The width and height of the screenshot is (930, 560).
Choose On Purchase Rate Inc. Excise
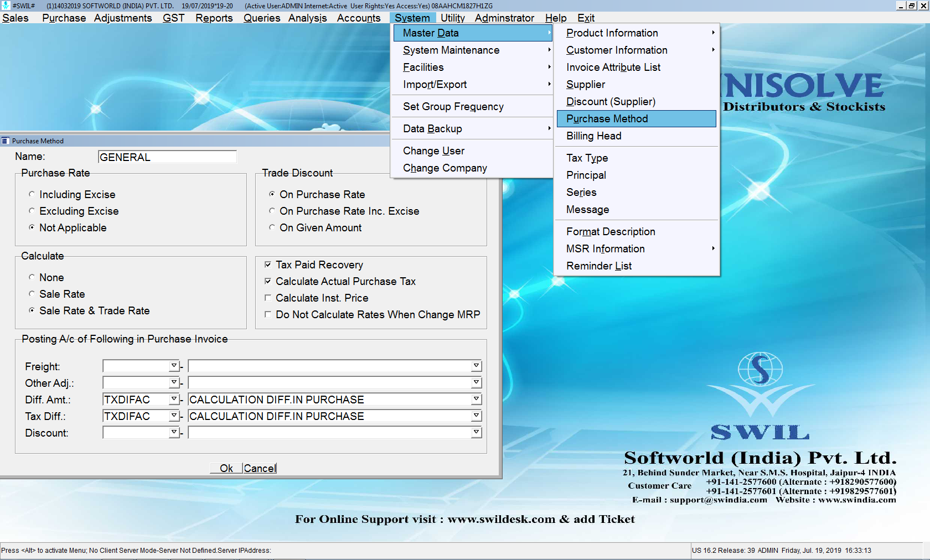(272, 211)
